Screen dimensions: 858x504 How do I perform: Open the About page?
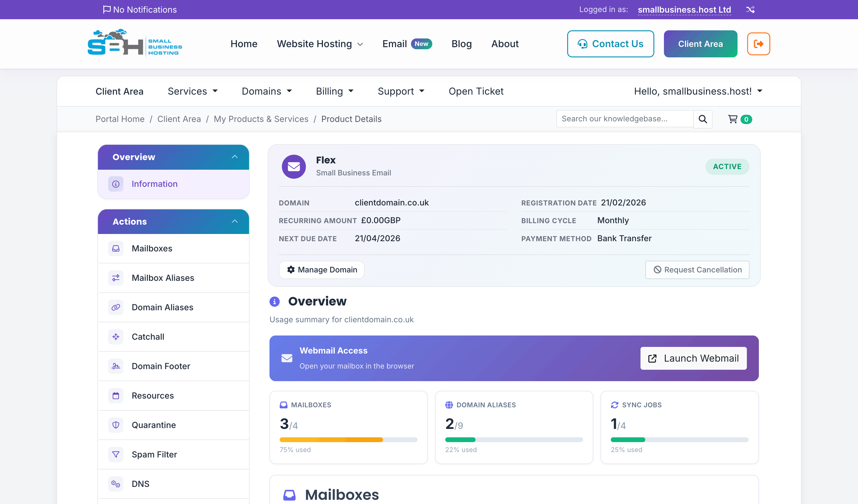pyautogui.click(x=505, y=44)
